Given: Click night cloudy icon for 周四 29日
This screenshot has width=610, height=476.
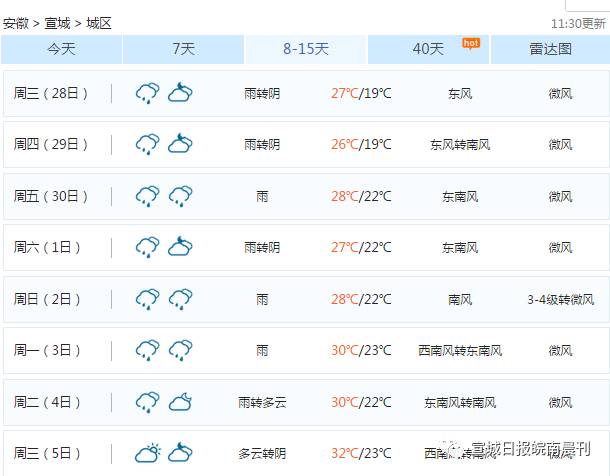Looking at the screenshot, I should (x=180, y=143).
